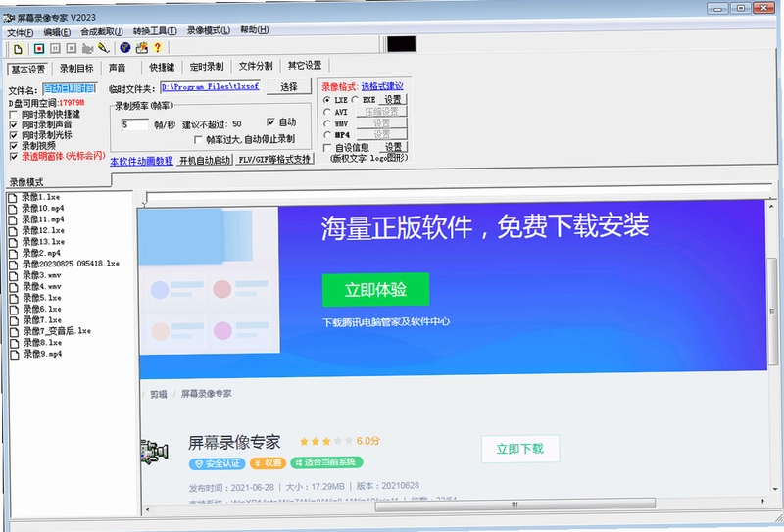The image size is (784, 532).
Task: Click the green 立即体验 button
Action: [x=375, y=289]
